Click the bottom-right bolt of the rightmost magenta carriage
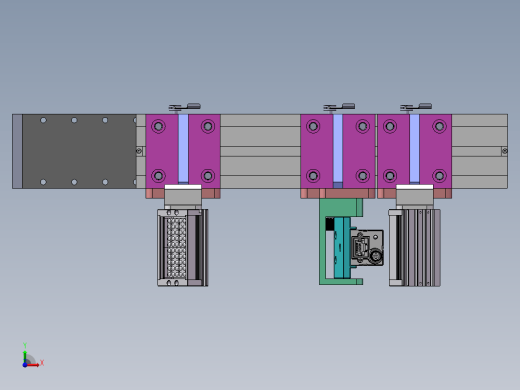 tap(439, 175)
